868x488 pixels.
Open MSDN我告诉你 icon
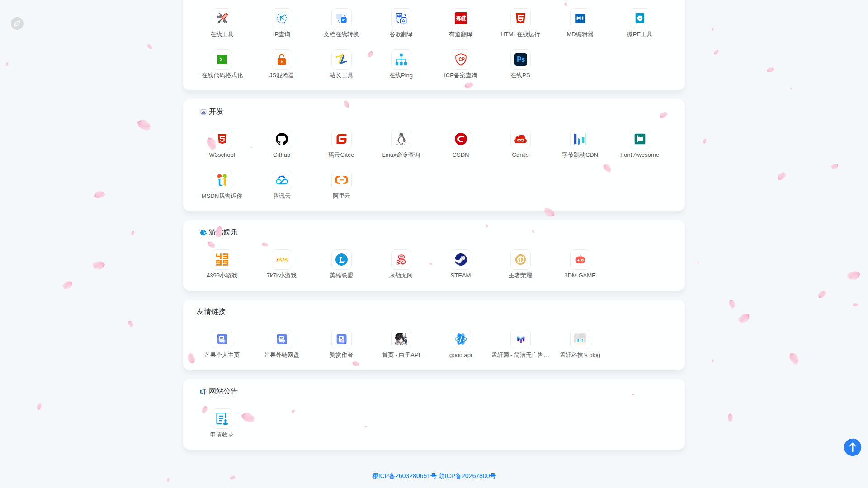click(222, 180)
